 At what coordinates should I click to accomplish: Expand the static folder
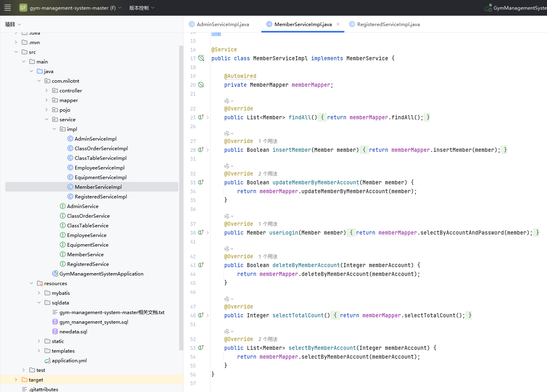pos(39,341)
